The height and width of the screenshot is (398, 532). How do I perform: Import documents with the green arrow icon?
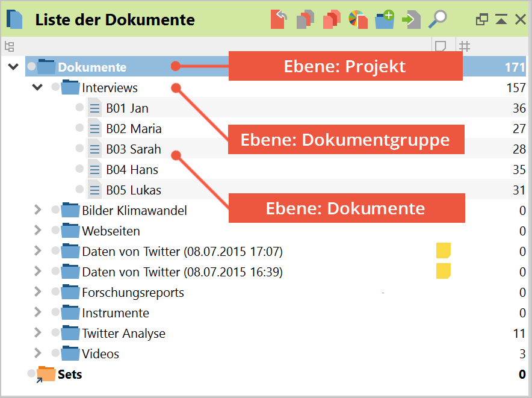pos(411,19)
